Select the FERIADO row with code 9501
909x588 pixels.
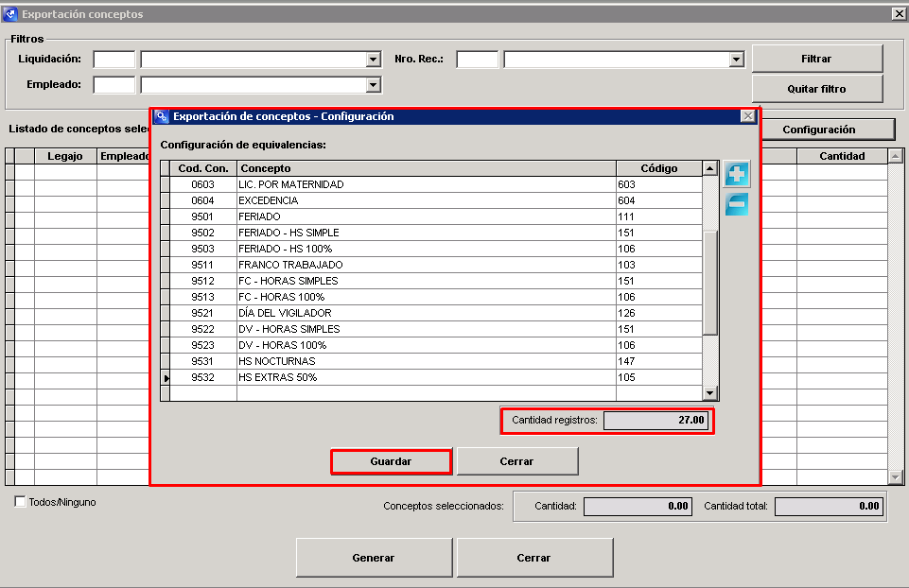tap(431, 216)
